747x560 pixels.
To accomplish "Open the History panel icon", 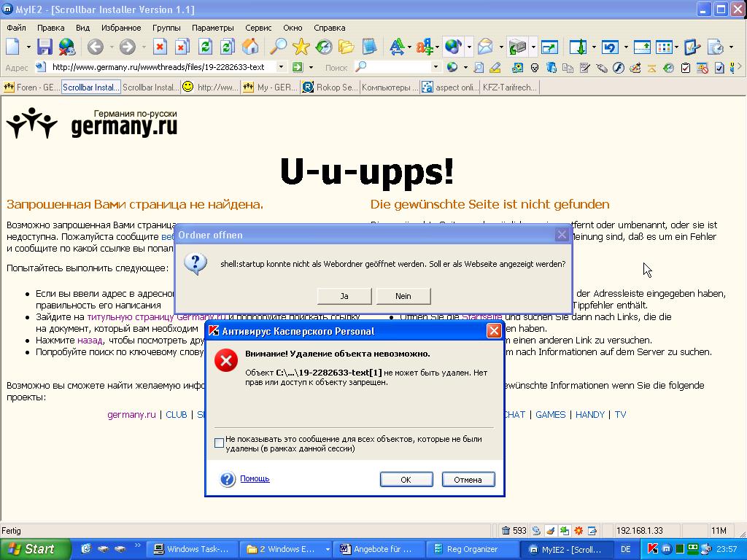I will (324, 47).
